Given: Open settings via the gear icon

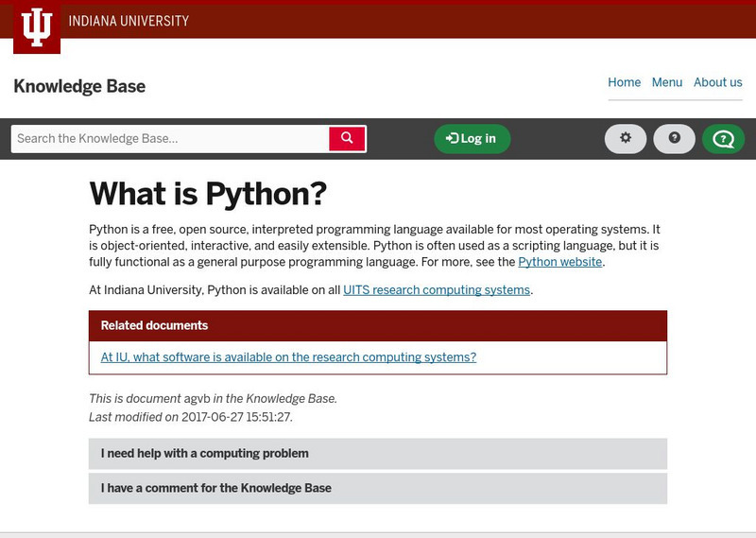Looking at the screenshot, I should coord(626,139).
